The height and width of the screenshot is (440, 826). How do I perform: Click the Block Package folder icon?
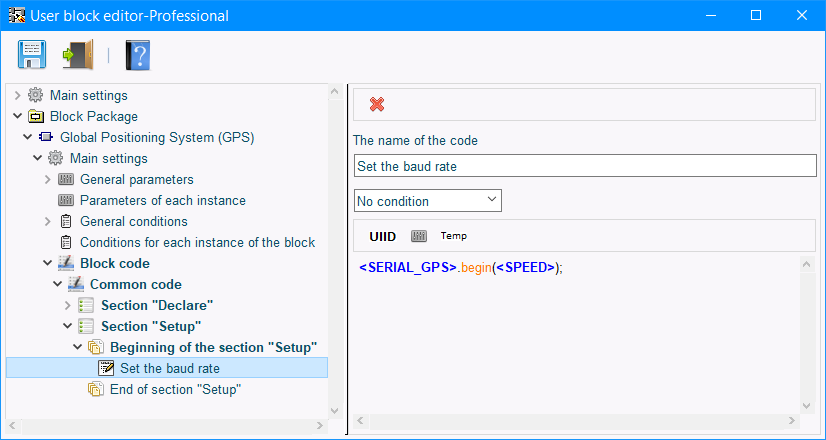click(x=36, y=116)
